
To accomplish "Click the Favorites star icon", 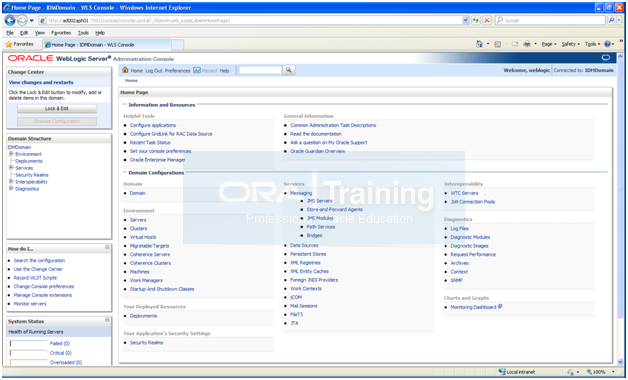I will point(8,44).
